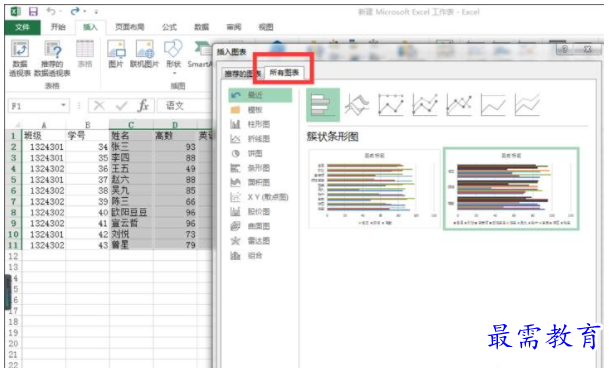Click the formula bar containing 语文
609x368 pixels.
184,106
